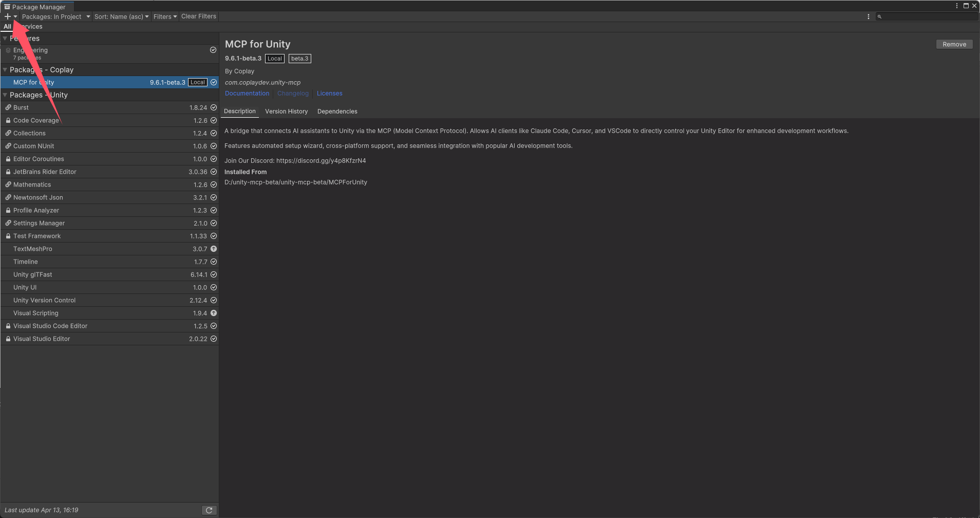
Task: Click the com.coplaydev.unity-mcp package ID
Action: 262,82
